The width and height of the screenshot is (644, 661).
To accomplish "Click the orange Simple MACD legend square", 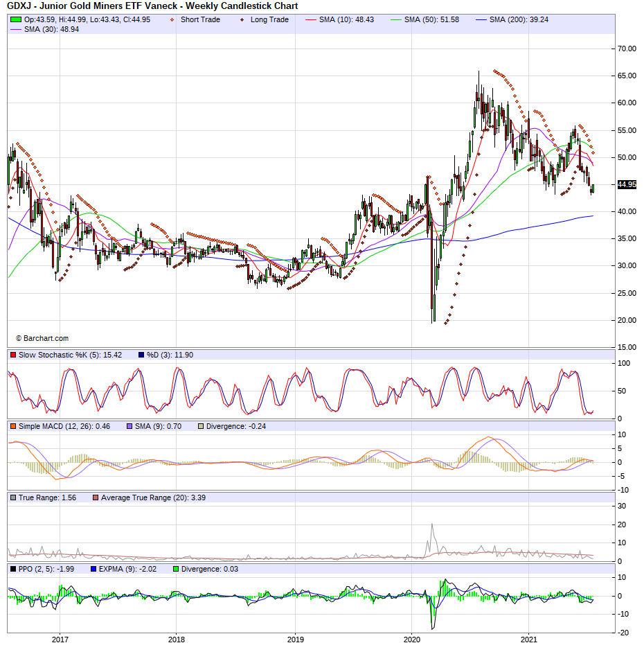I will pos(13,426).
